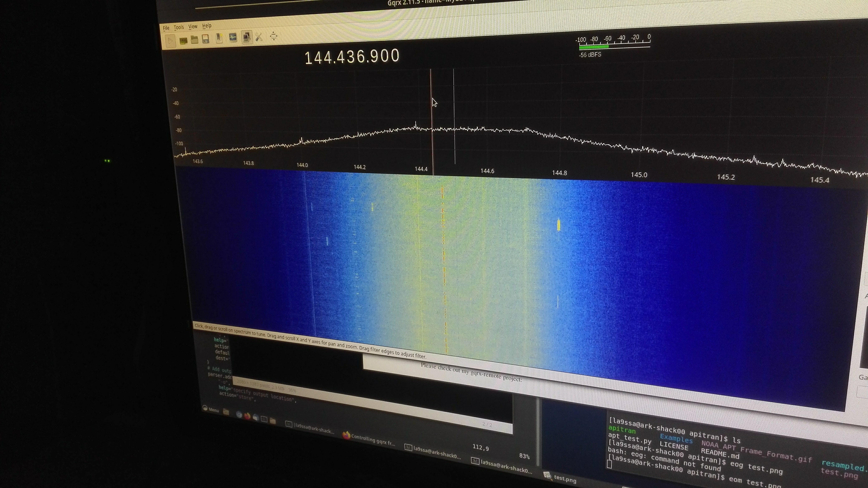This screenshot has height=488, width=868.
Task: Open the Help menu
Action: 207,26
